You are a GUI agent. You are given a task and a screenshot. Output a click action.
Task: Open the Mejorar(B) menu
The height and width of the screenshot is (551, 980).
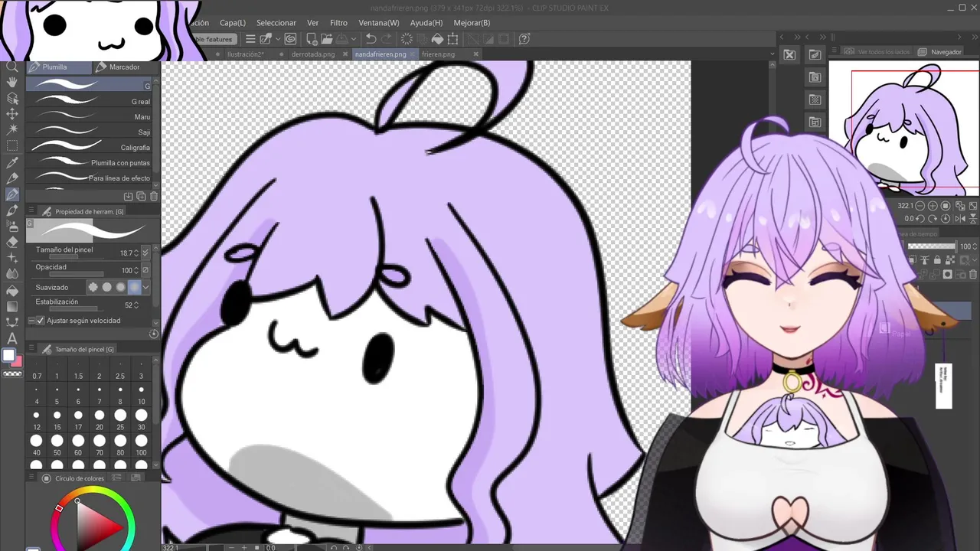click(x=472, y=23)
